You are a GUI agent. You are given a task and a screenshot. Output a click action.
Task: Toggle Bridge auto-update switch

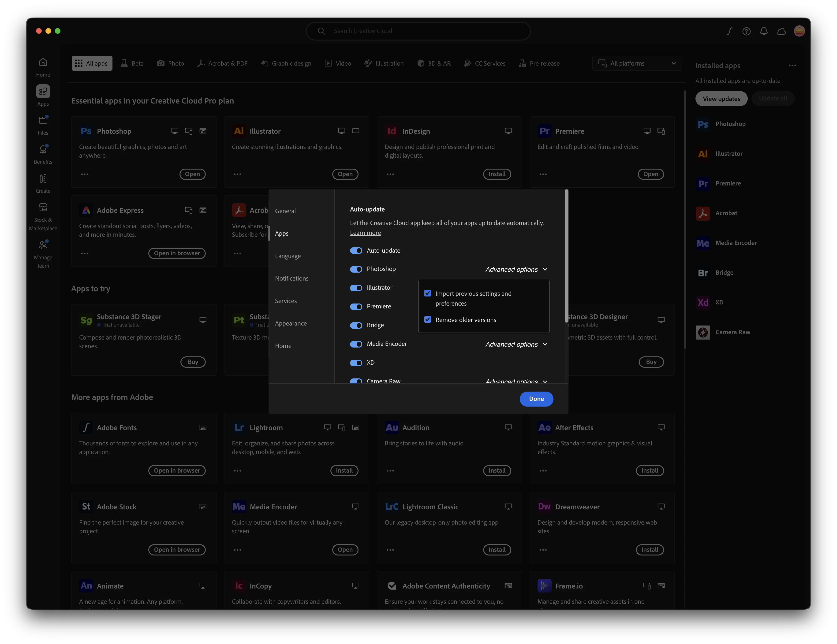(x=356, y=325)
